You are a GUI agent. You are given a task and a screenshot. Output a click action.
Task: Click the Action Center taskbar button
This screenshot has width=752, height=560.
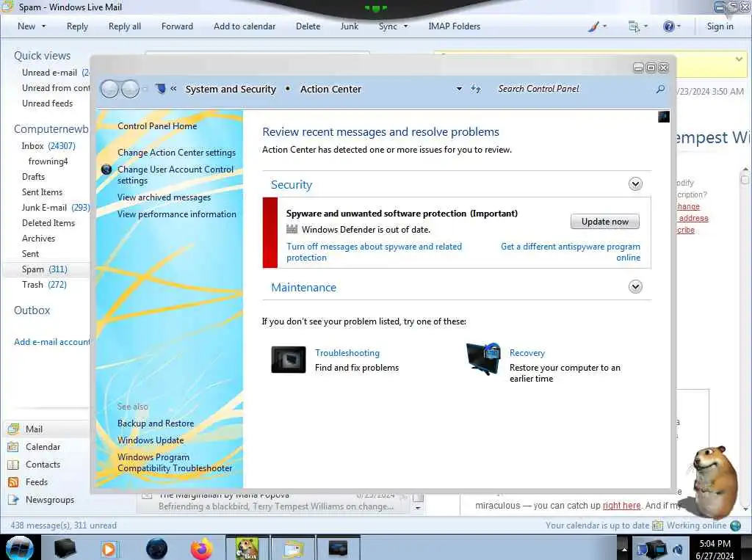338,548
